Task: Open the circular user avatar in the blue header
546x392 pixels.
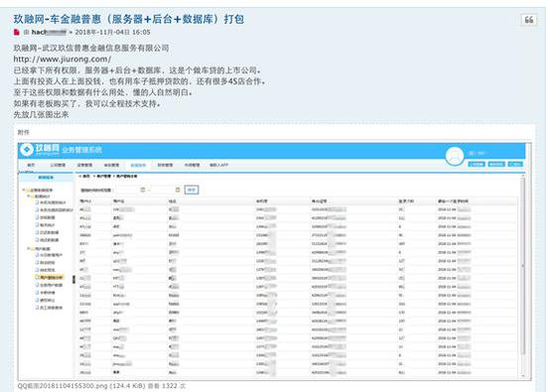Action: point(454,156)
